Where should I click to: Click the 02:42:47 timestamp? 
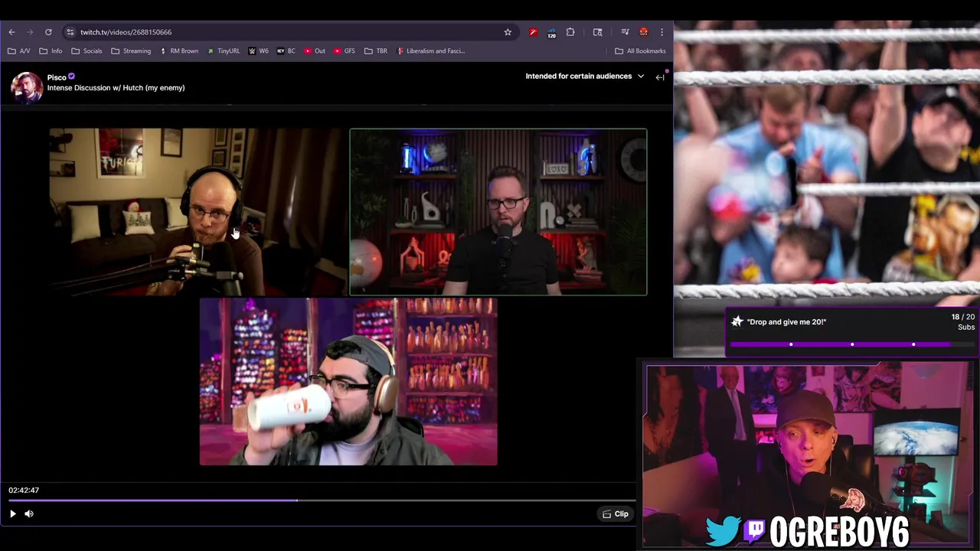point(24,490)
